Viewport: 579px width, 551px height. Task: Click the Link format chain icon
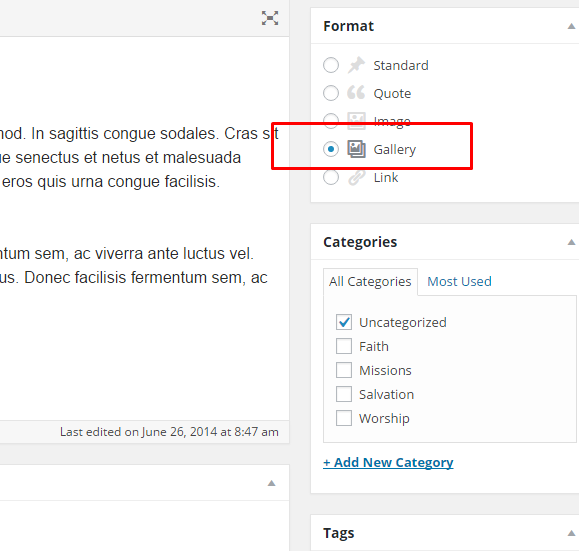(x=356, y=178)
